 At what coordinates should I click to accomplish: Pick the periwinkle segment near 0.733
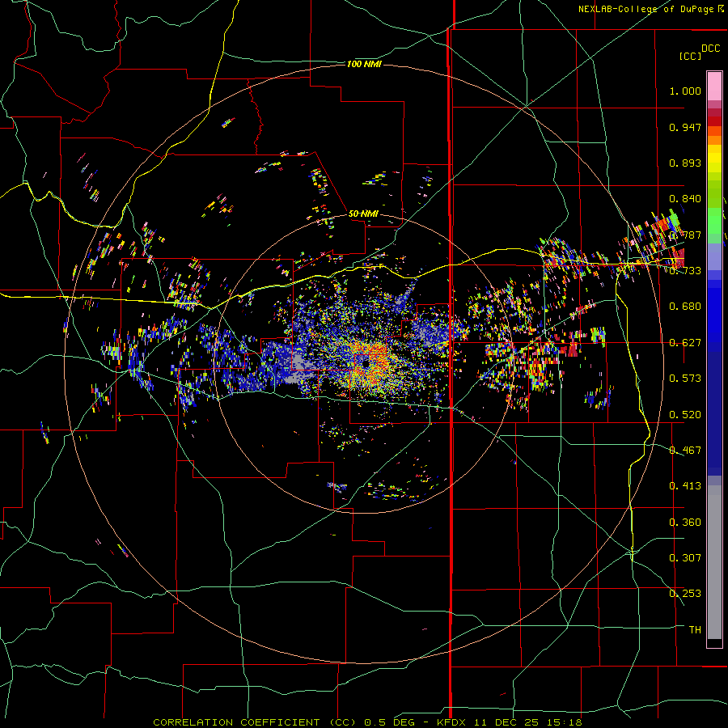tap(714, 256)
